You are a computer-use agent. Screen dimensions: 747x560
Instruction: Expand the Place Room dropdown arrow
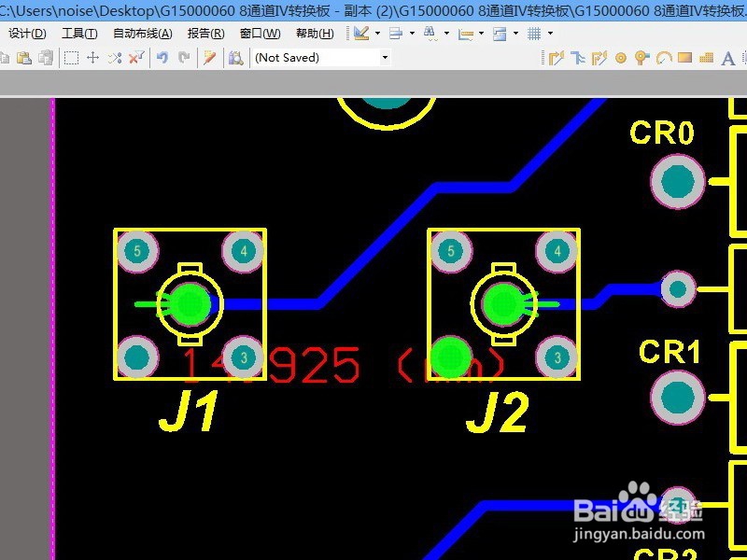[516, 34]
